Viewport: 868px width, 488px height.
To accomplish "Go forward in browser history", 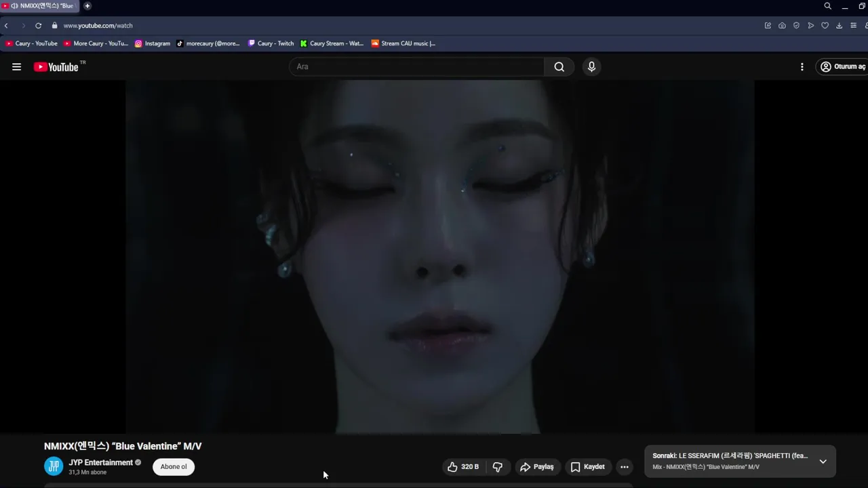I will tap(23, 26).
